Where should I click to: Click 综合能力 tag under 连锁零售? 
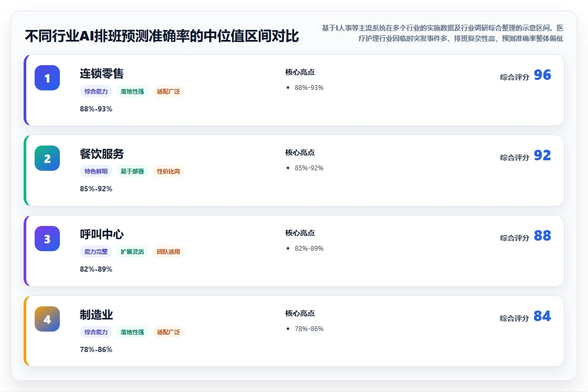point(96,91)
